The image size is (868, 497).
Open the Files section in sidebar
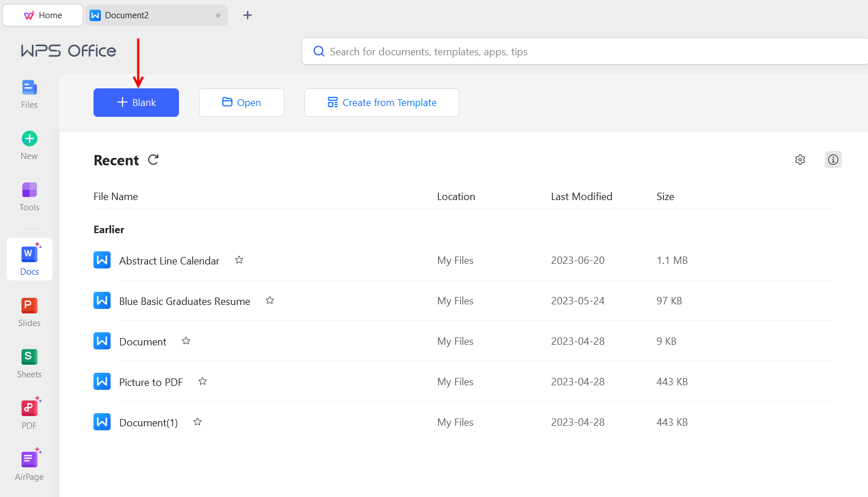coord(29,94)
